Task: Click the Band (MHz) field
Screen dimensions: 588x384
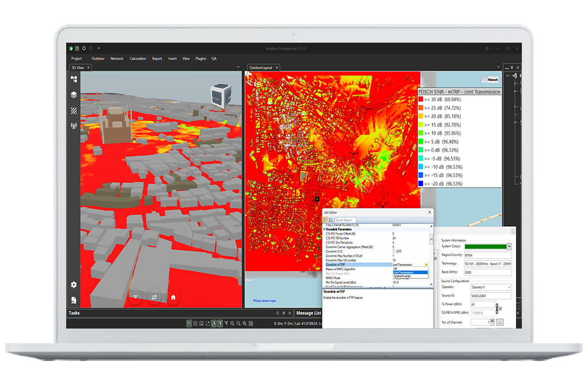Action: pos(488,272)
